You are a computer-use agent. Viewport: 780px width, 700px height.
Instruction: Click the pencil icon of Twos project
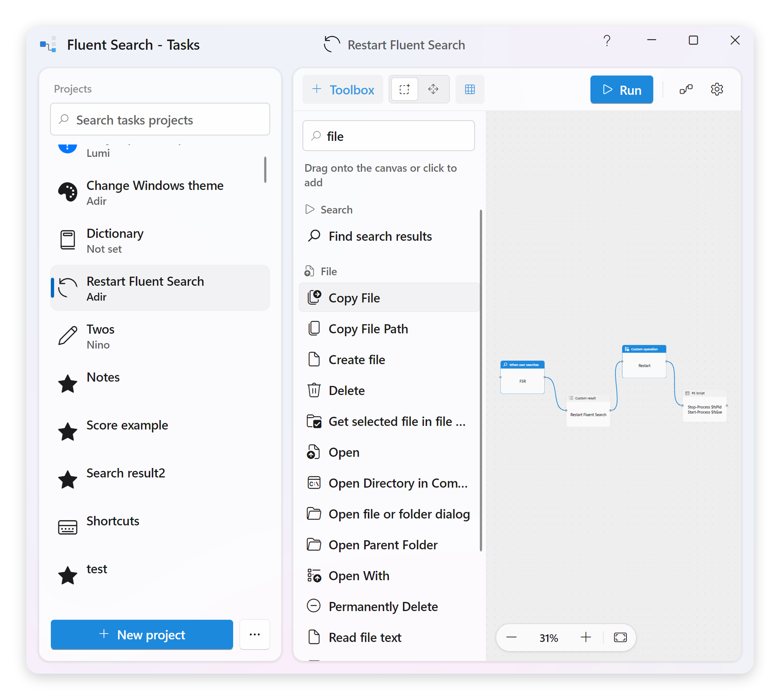(68, 336)
